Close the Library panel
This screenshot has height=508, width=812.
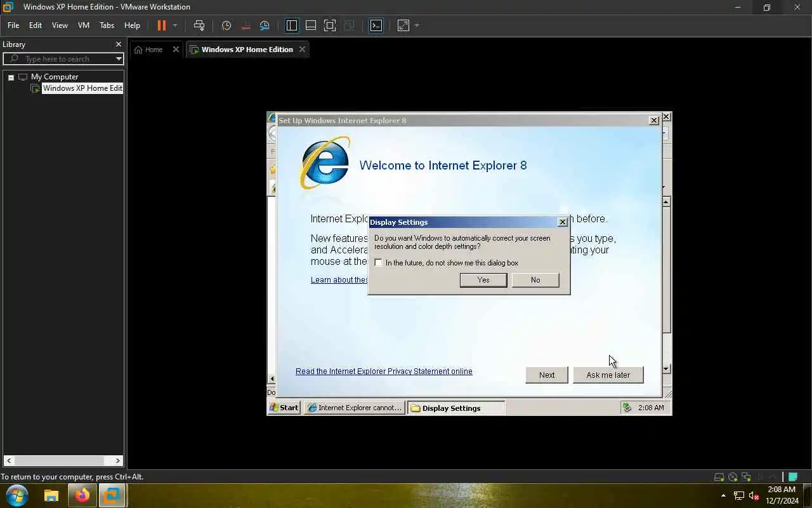pyautogui.click(x=118, y=44)
